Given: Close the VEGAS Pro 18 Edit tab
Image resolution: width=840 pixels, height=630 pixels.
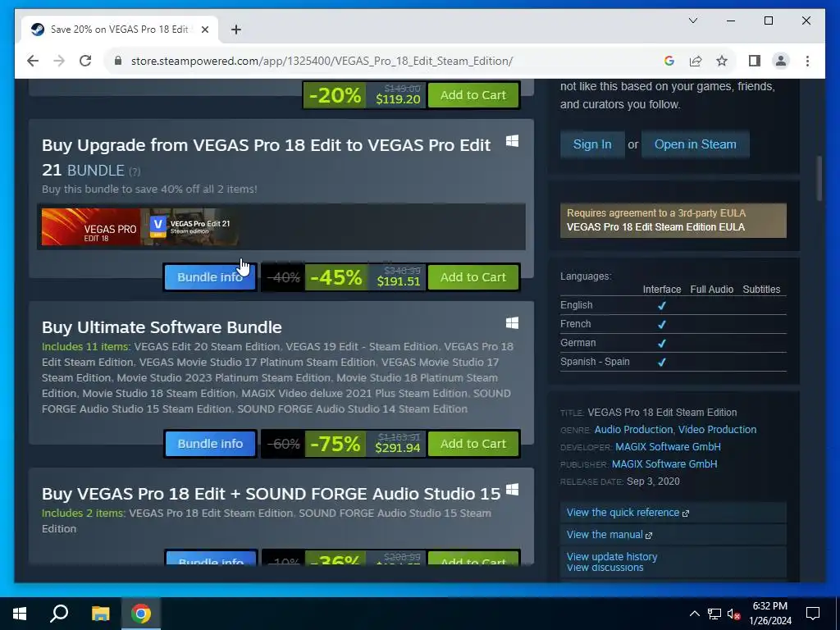Looking at the screenshot, I should click(x=204, y=30).
